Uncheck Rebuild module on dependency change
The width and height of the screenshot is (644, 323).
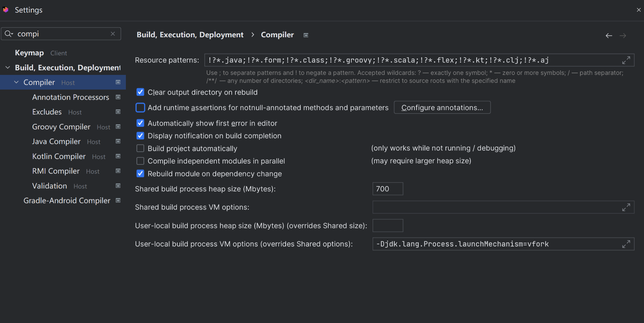[141, 174]
